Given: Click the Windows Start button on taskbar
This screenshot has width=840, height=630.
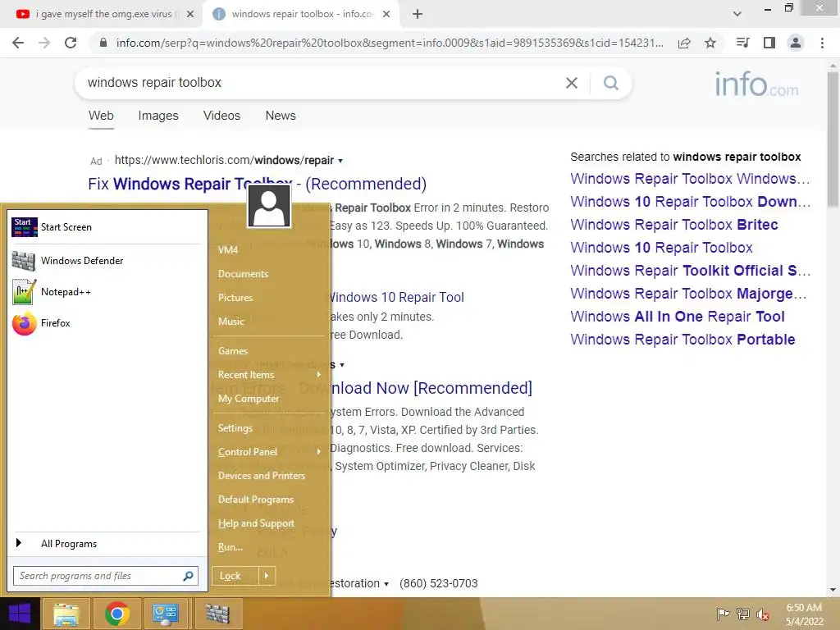Looking at the screenshot, I should tap(20, 614).
